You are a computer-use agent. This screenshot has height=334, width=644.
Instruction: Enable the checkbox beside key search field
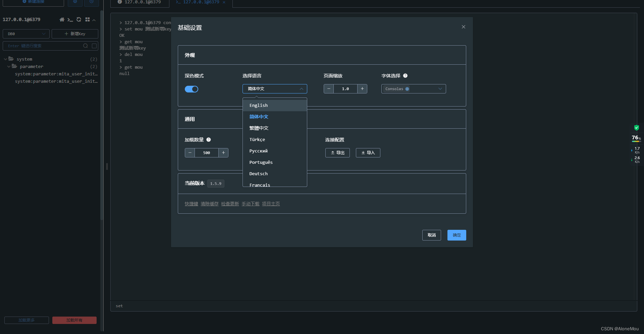(94, 46)
